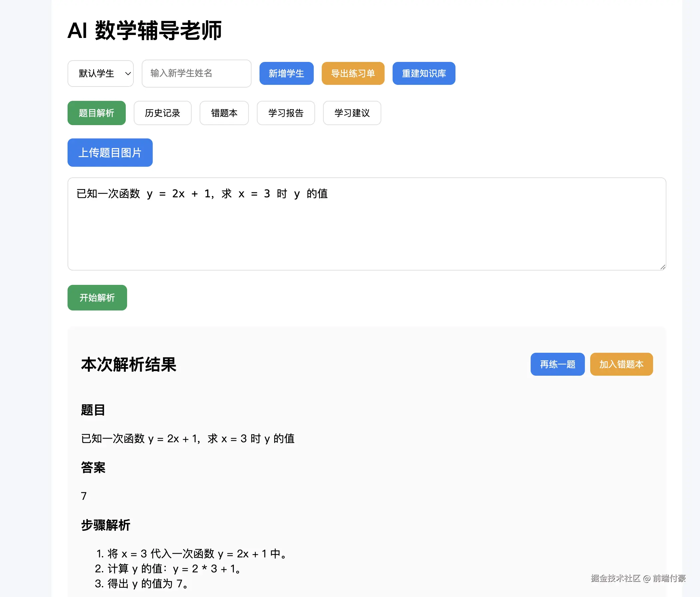Start analysis with the 开始解析 button
The height and width of the screenshot is (597, 700).
point(97,297)
